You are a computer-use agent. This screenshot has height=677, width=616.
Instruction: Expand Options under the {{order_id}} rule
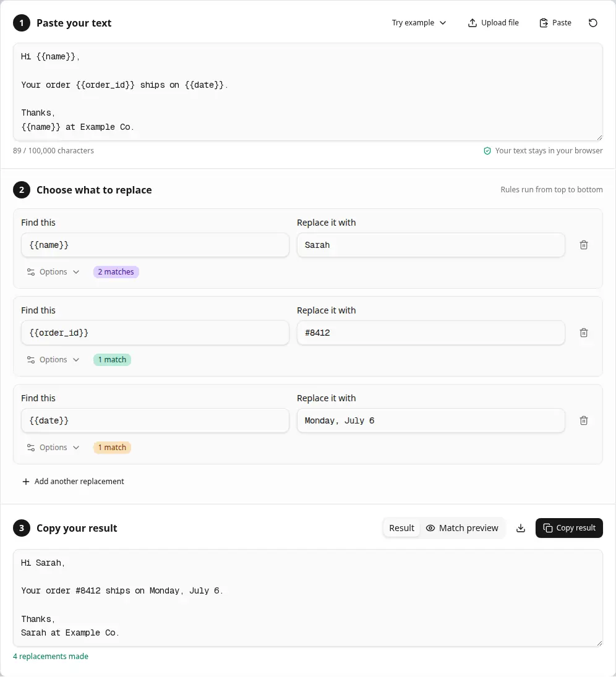[53, 360]
